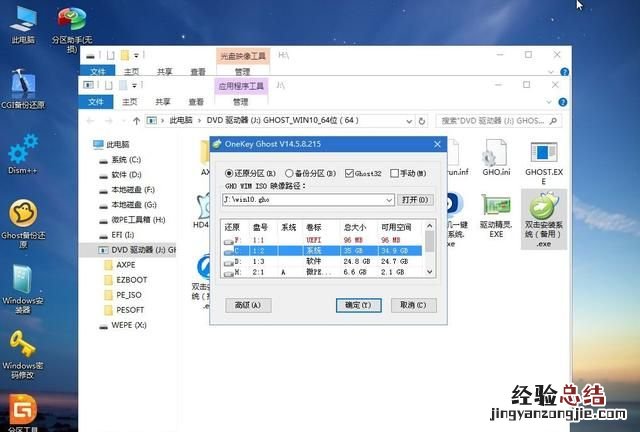Image resolution: width=640 pixels, height=432 pixels.
Task: Select partition row H: 2:1 微PE
Action: (322, 272)
